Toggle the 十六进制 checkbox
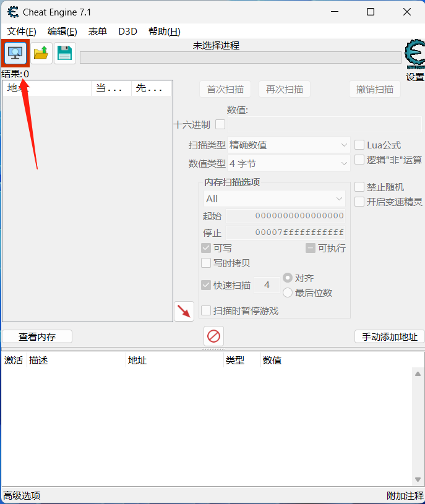This screenshot has width=425, height=504. click(220, 124)
